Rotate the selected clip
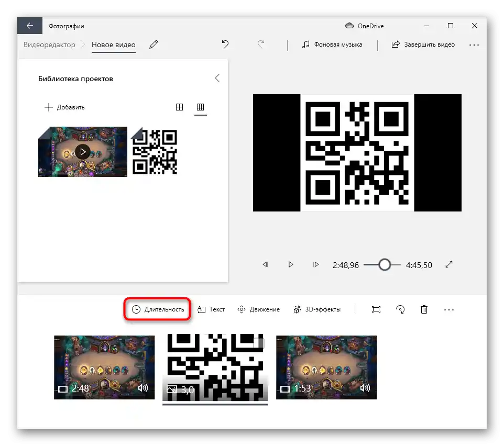 click(400, 309)
